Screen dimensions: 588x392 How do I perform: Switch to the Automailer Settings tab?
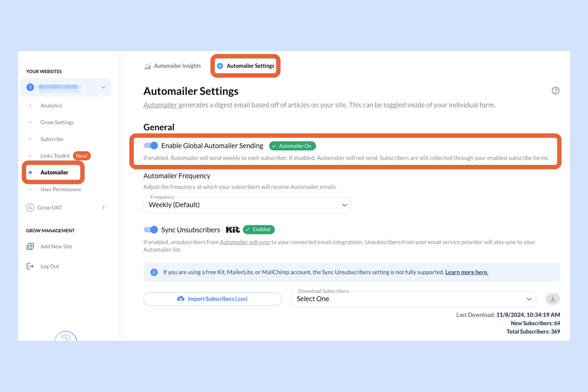245,66
